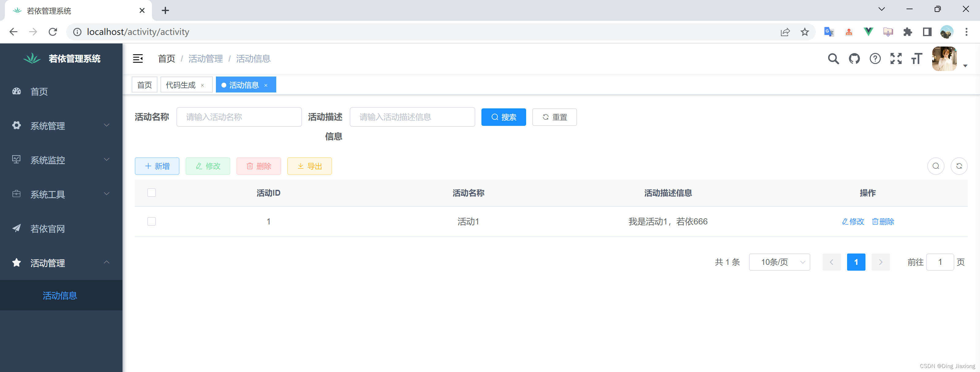The height and width of the screenshot is (372, 980).
Task: Toggle fullscreen with the expand icon
Action: click(x=896, y=58)
